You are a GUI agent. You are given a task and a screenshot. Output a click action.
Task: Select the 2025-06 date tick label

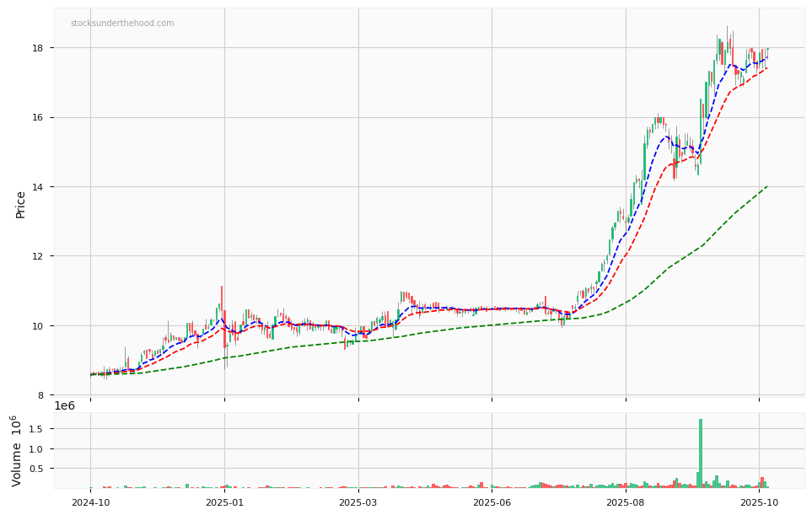click(x=492, y=502)
